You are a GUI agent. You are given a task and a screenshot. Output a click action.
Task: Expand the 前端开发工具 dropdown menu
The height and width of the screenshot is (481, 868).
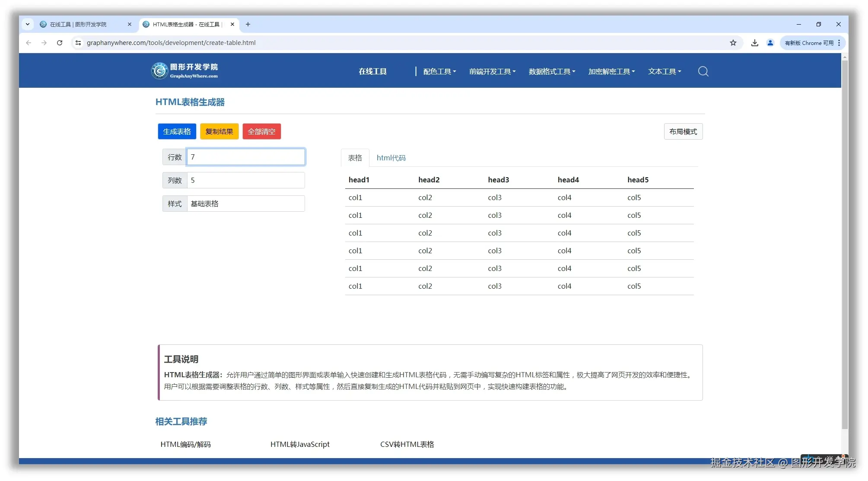click(492, 72)
